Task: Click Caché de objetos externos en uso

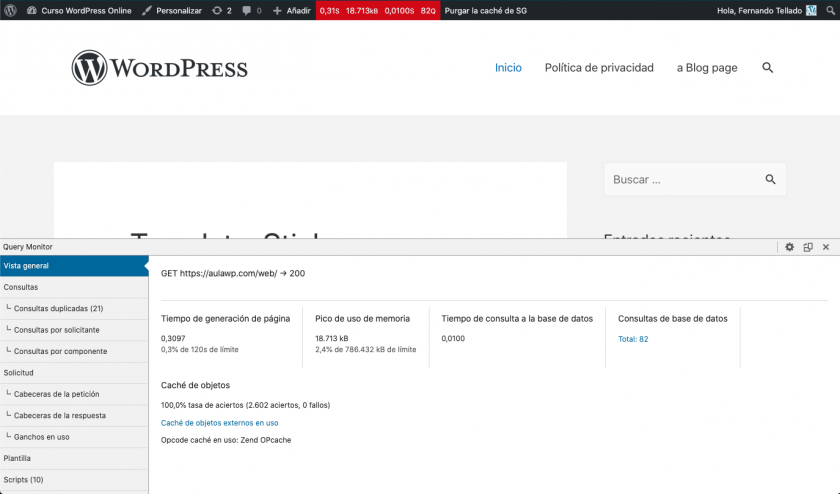Action: [x=219, y=423]
